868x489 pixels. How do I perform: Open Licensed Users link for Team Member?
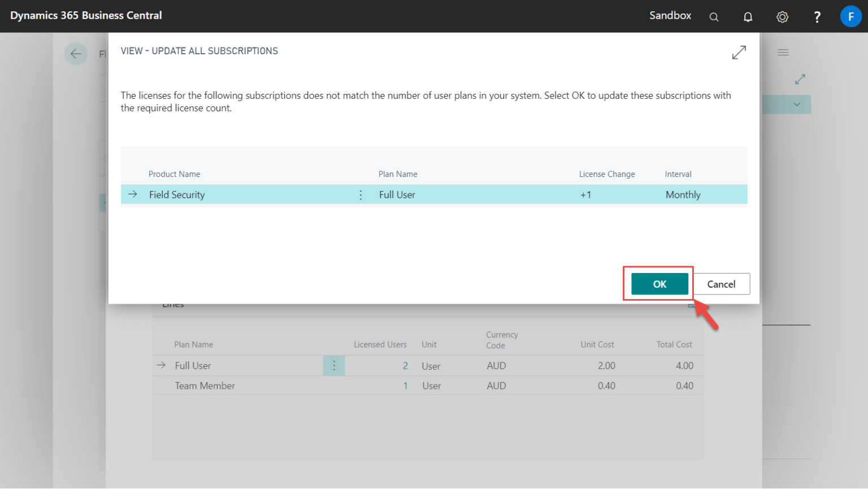[405, 386]
